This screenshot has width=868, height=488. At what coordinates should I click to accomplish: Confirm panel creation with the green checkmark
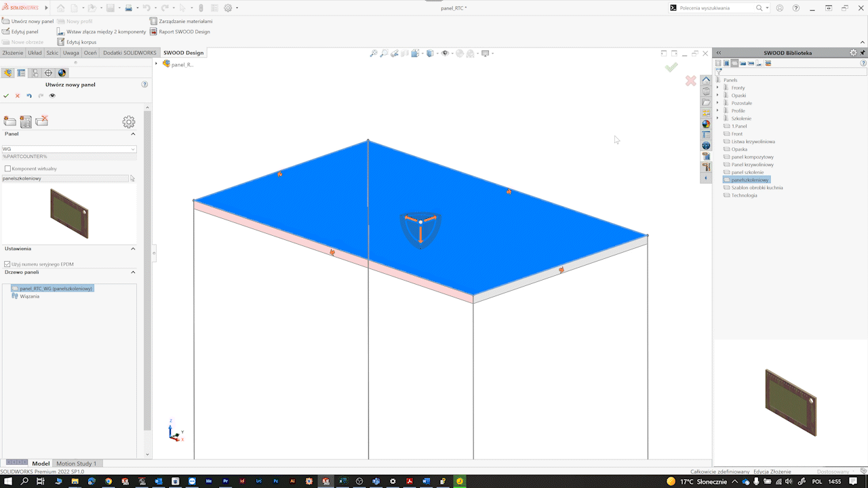[x=7, y=96]
